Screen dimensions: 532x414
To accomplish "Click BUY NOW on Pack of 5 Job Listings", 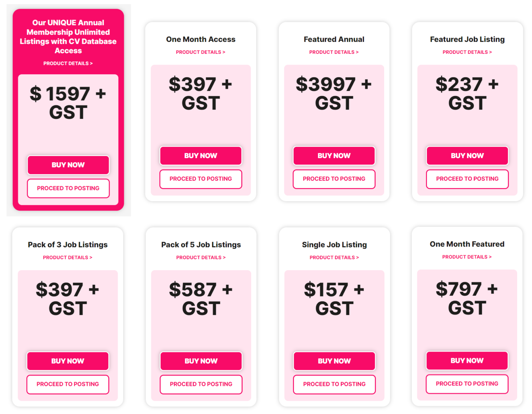I will pyautogui.click(x=201, y=361).
